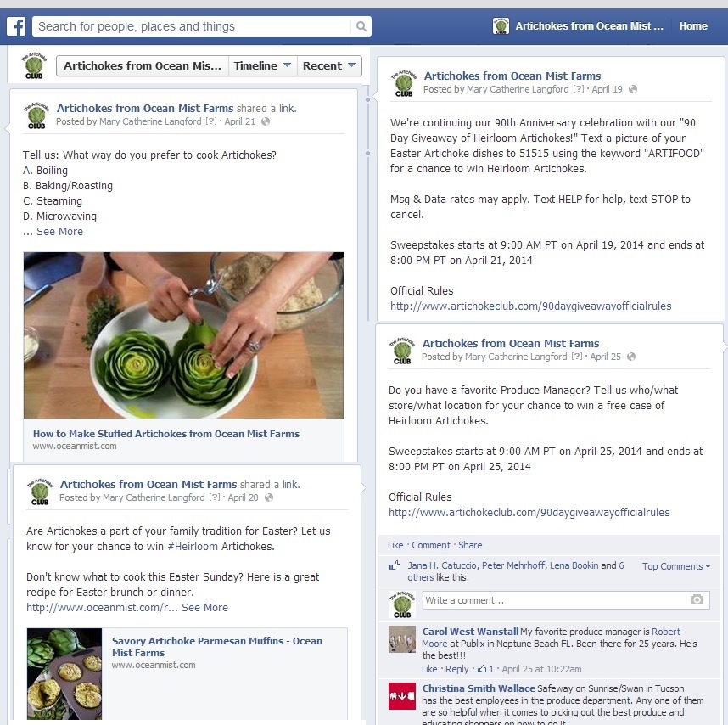728x725 pixels.
Task: Click the globe privacy icon on the April 19 post
Action: point(632,89)
